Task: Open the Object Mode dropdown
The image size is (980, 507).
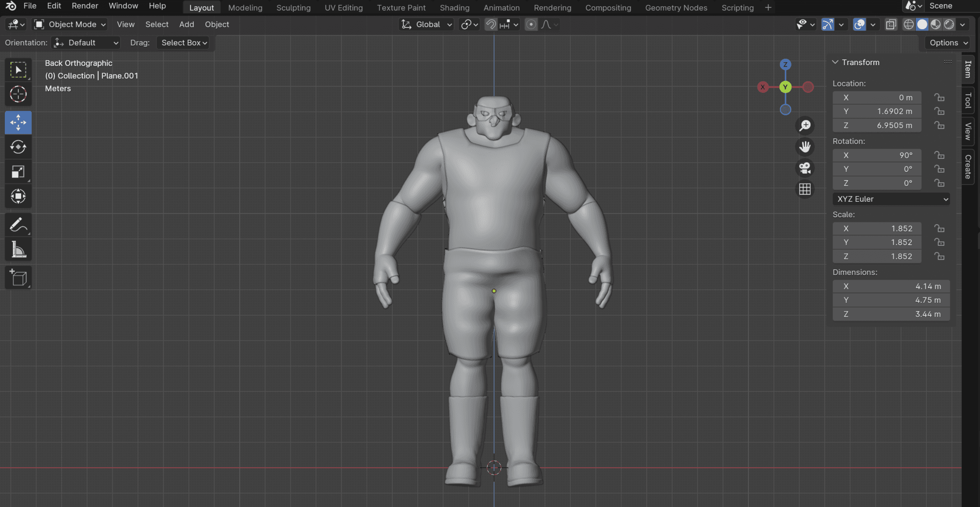Action: [69, 24]
